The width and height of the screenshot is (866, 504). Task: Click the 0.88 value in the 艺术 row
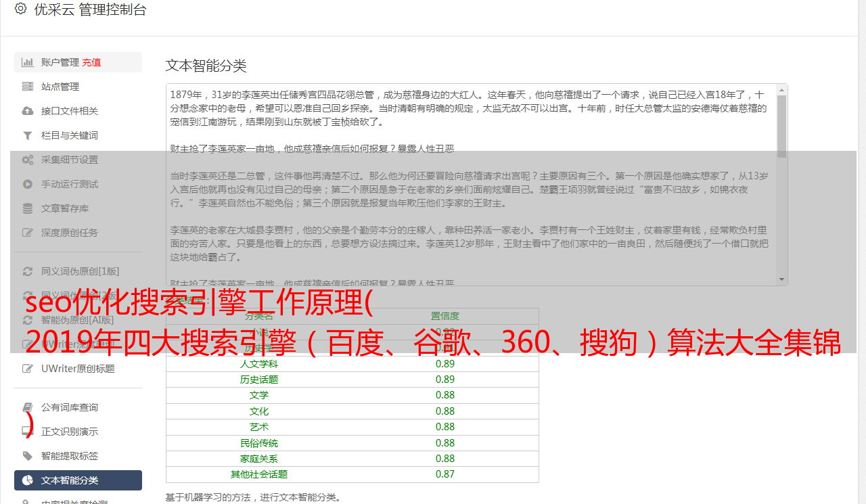pyautogui.click(x=445, y=427)
